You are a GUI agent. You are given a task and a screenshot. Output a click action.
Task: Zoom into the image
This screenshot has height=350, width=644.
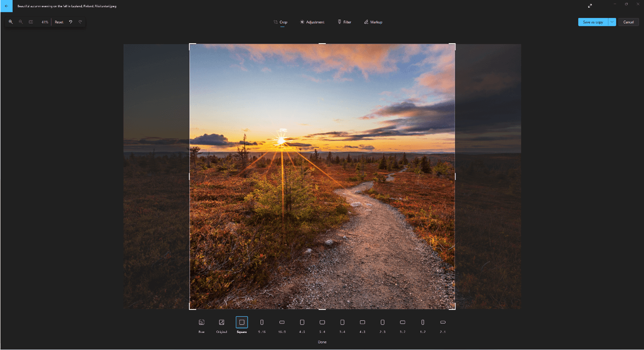pyautogui.click(x=11, y=22)
